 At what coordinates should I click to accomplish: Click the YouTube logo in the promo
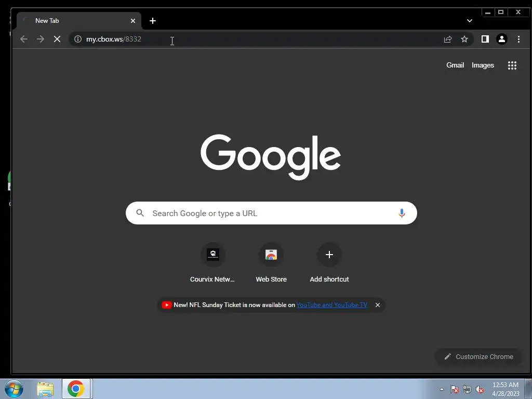167,305
